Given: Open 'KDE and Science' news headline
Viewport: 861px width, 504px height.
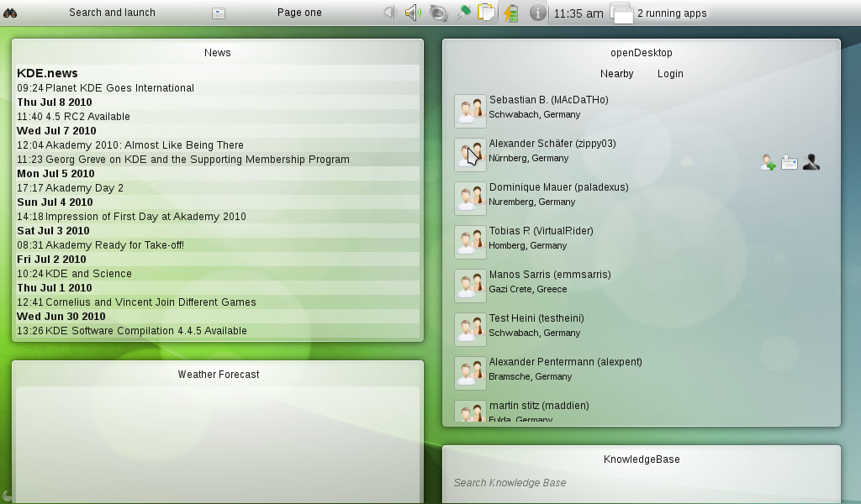Looking at the screenshot, I should click(88, 274).
